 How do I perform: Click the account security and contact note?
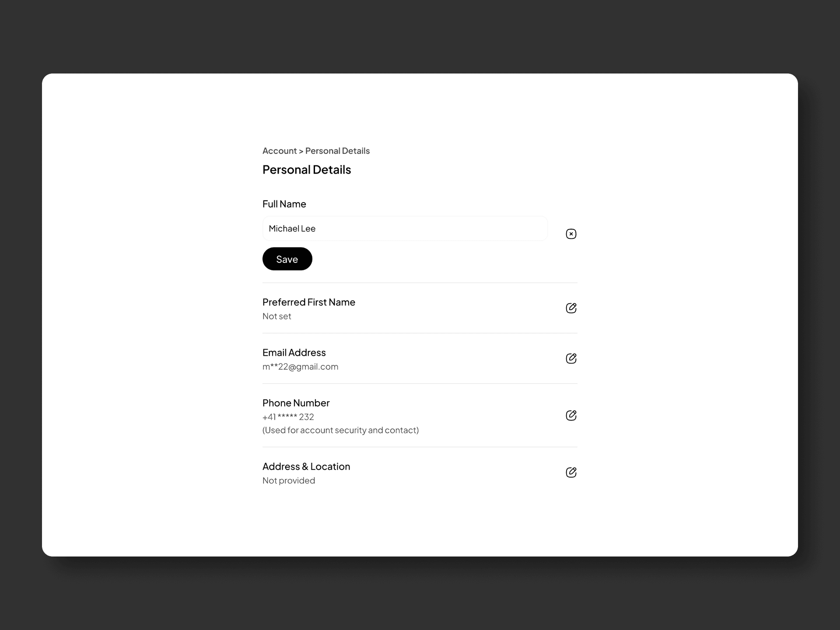pyautogui.click(x=341, y=430)
